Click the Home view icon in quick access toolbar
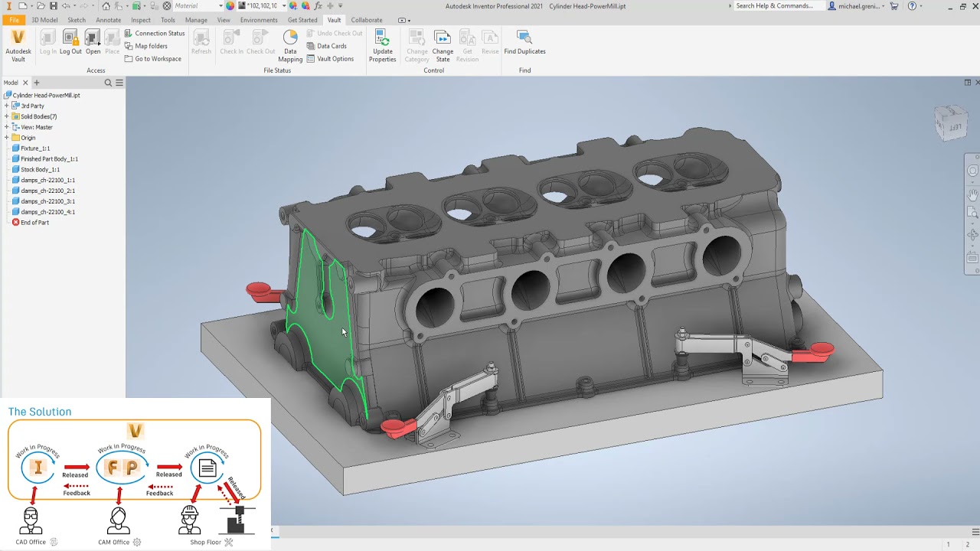Screen dimensions: 980x551 (x=106, y=6)
